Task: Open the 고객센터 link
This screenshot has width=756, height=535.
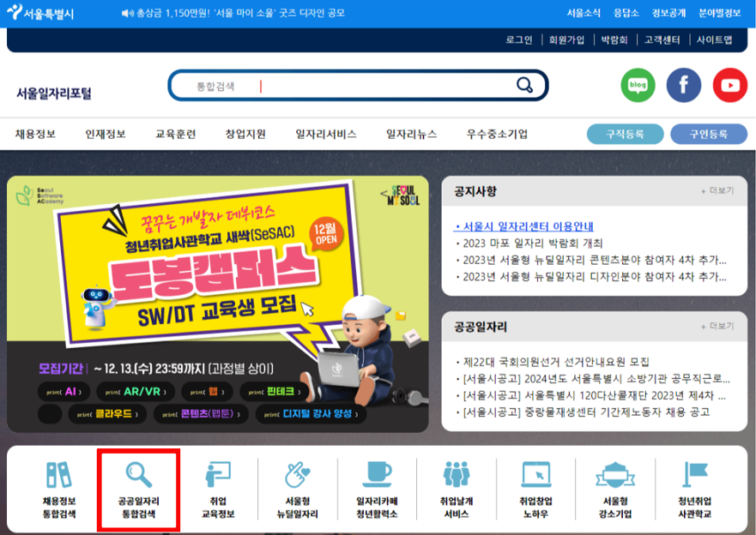Action: [x=662, y=39]
